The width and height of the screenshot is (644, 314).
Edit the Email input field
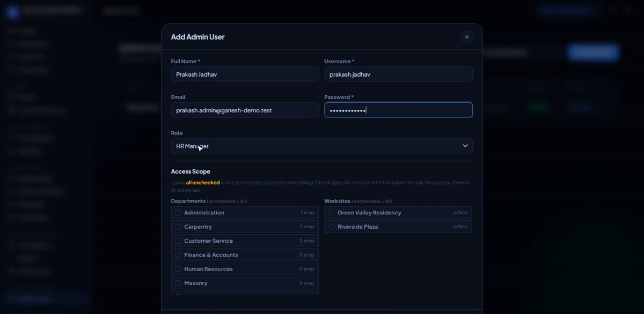click(x=245, y=110)
